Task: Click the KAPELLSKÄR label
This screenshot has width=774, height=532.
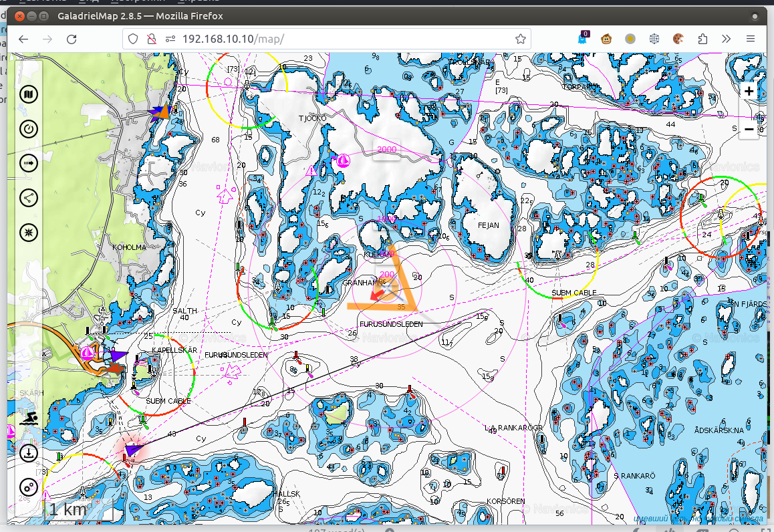Action: [174, 350]
